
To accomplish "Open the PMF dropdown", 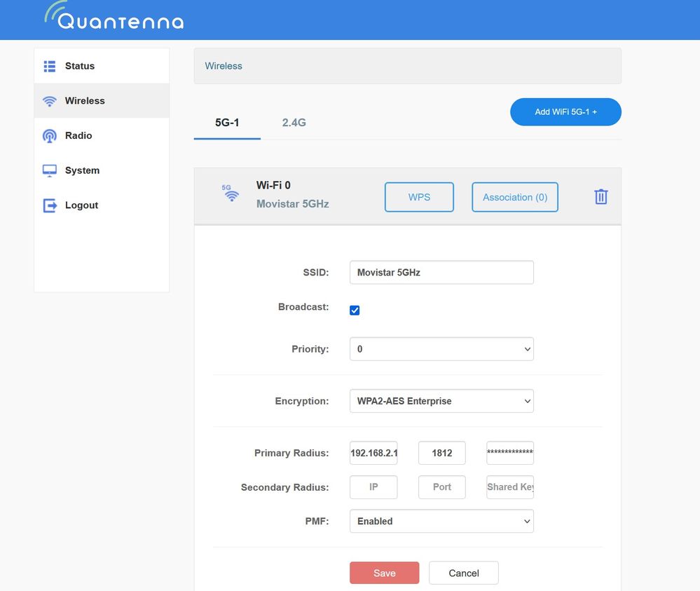I will 441,522.
